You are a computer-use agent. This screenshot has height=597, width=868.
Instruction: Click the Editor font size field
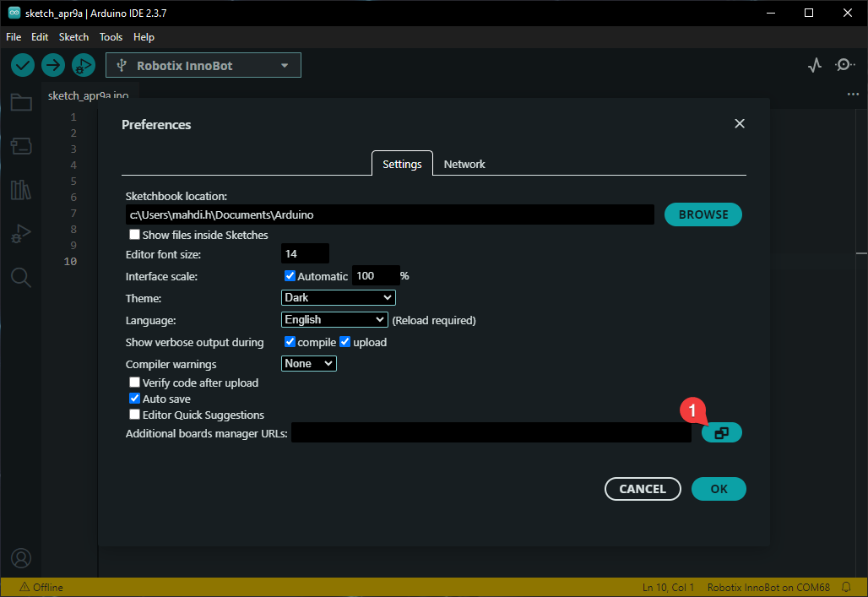click(304, 253)
